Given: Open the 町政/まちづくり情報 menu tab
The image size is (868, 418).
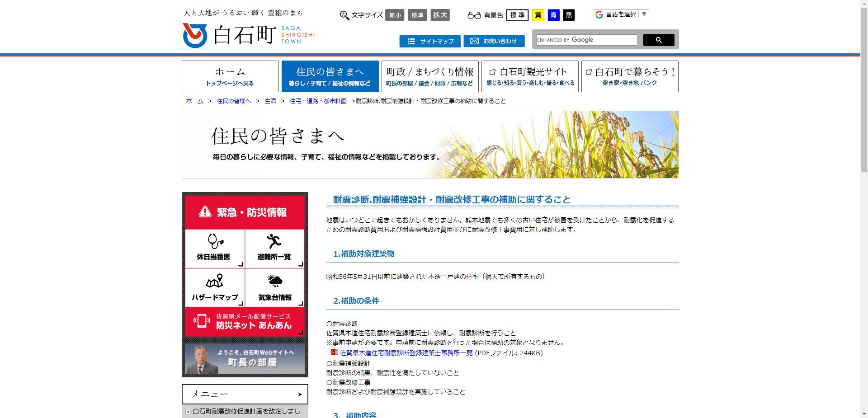Looking at the screenshot, I should coord(429,76).
